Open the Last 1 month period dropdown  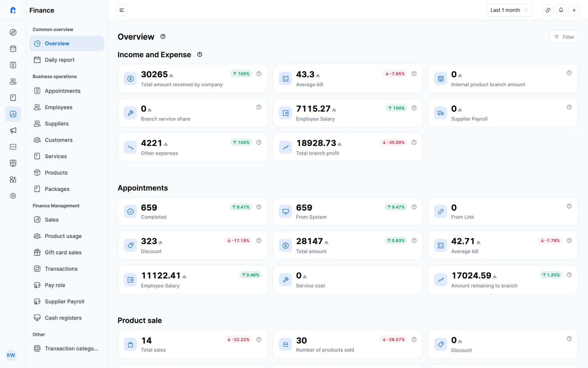509,10
